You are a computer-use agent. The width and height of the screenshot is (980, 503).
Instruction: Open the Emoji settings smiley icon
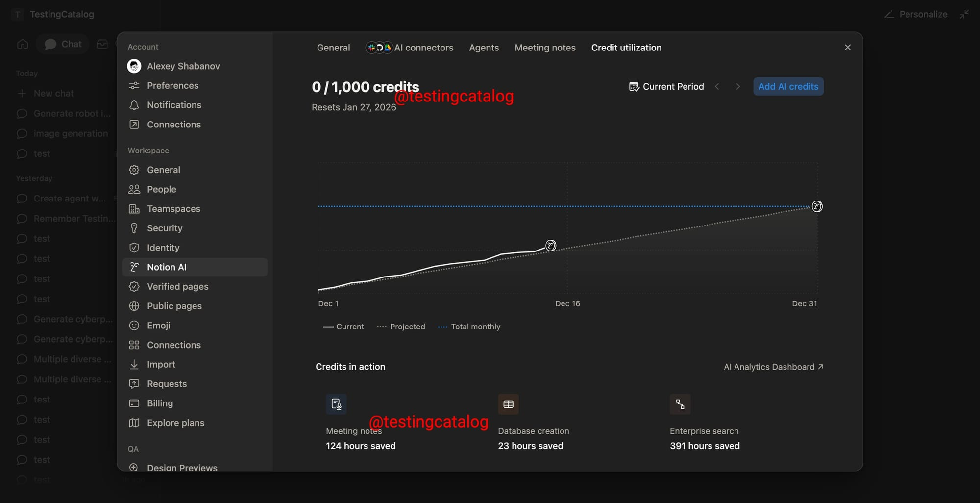(x=134, y=326)
